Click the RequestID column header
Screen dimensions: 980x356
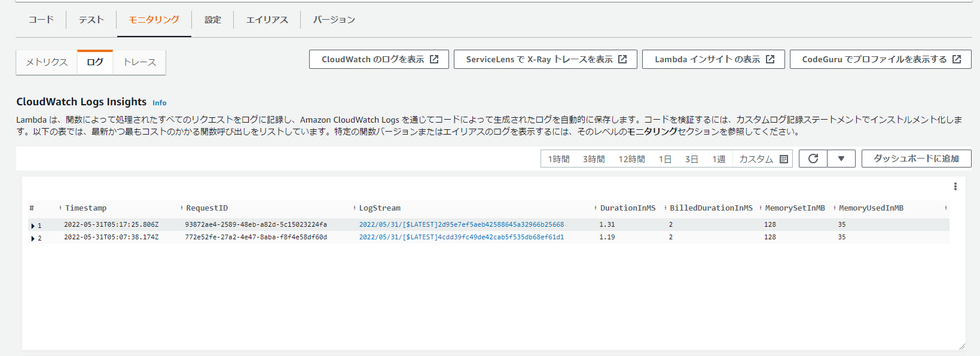(207, 208)
